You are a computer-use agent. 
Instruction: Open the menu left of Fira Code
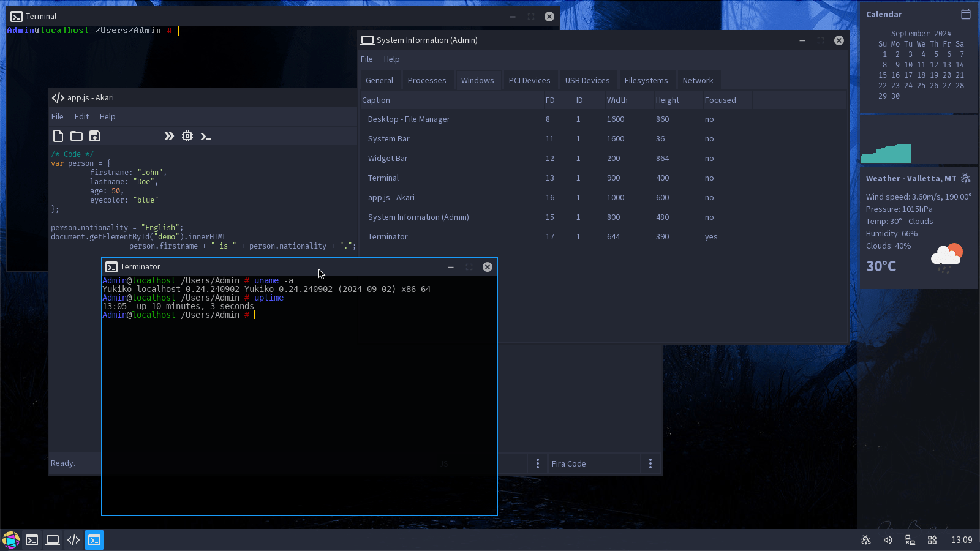538,463
